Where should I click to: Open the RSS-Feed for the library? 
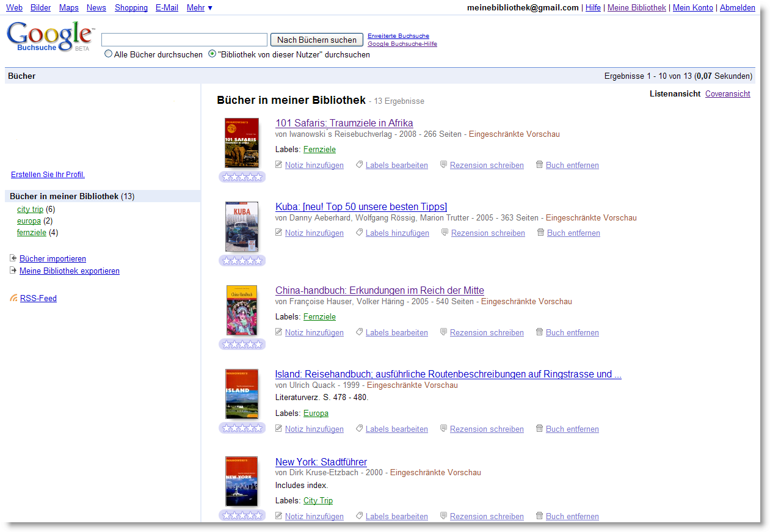38,298
